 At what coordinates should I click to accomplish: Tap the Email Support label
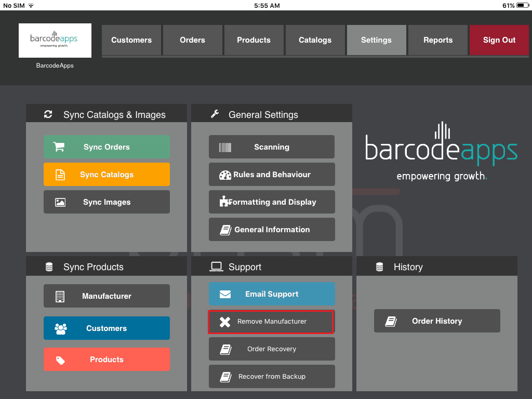[x=272, y=294]
